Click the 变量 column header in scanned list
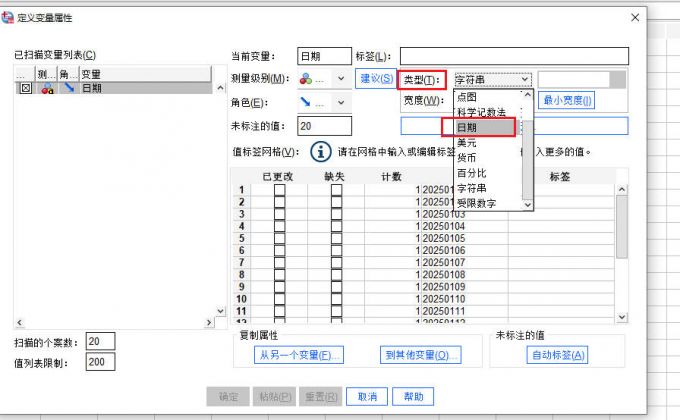Viewport: 680px width, 420px height. [x=145, y=74]
